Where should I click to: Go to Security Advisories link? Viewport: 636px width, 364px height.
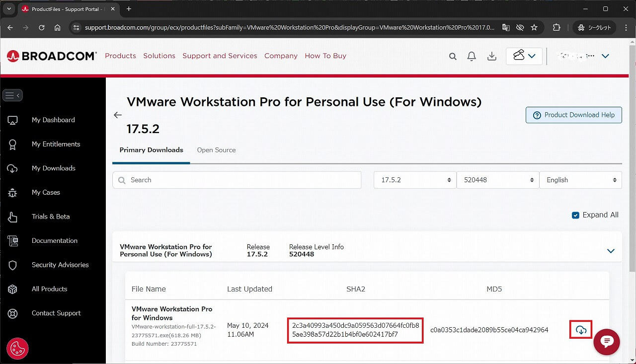pos(60,265)
